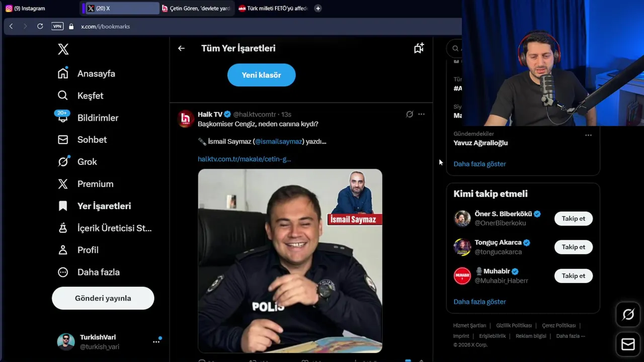Toggle the VPN badge in address bar

pyautogui.click(x=57, y=26)
